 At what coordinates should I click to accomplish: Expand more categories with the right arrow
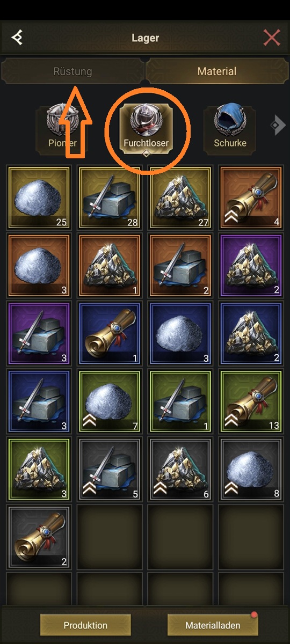click(277, 126)
